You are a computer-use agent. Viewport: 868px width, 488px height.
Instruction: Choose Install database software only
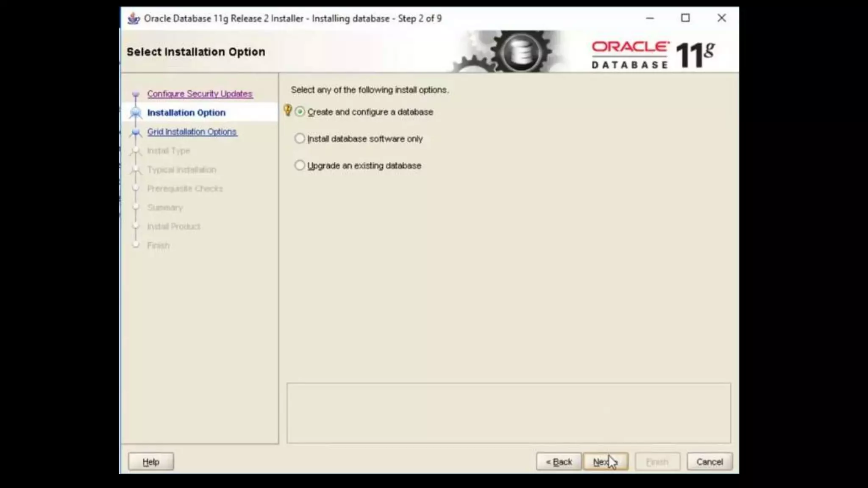(x=300, y=139)
